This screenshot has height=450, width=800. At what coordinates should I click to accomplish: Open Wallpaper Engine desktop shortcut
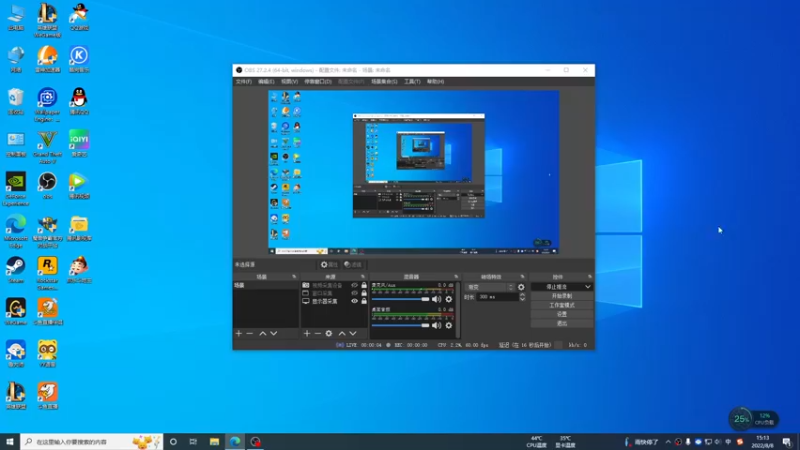(47, 105)
